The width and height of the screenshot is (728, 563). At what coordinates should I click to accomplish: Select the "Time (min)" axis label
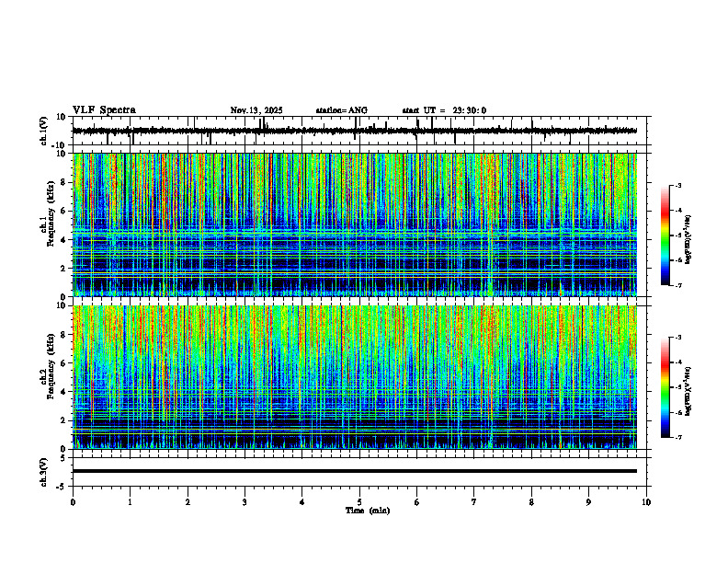pos(368,511)
